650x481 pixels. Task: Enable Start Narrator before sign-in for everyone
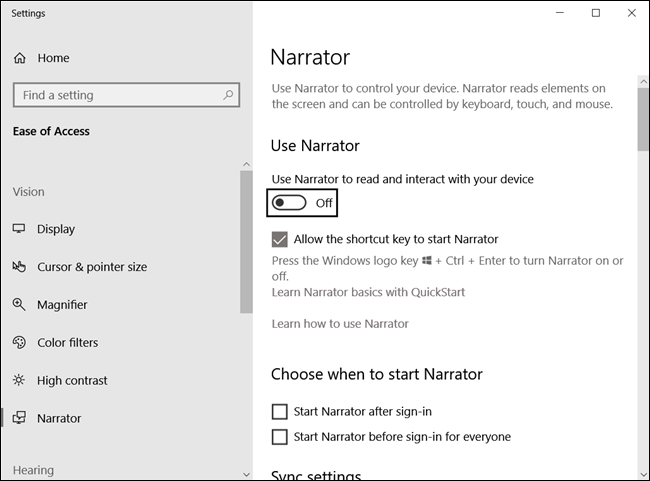coord(279,437)
